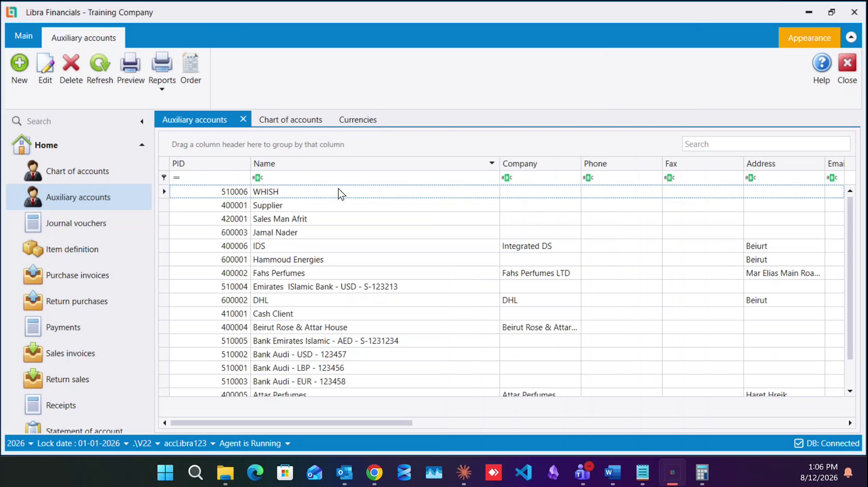Switch to the Currencies tab

(x=358, y=120)
